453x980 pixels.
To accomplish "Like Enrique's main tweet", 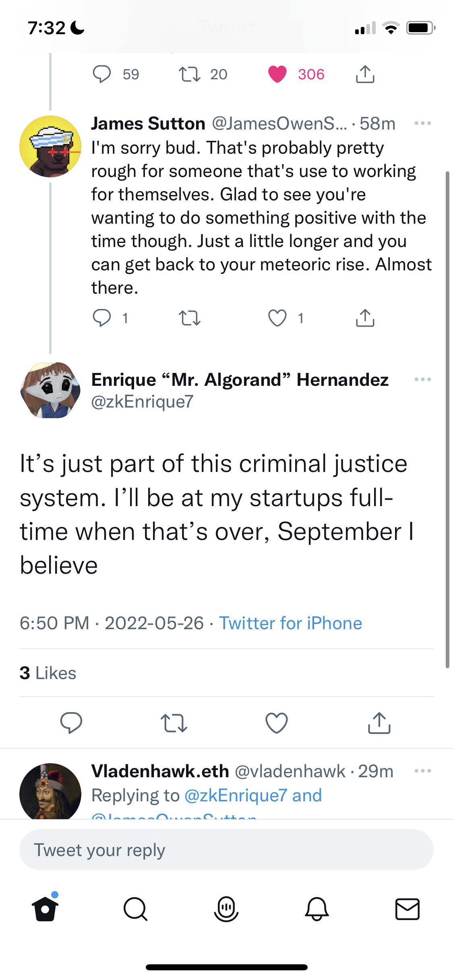I will [x=277, y=723].
